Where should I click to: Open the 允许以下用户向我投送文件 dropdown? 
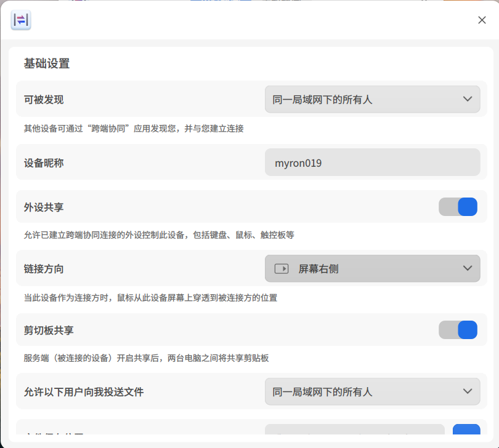pos(372,391)
